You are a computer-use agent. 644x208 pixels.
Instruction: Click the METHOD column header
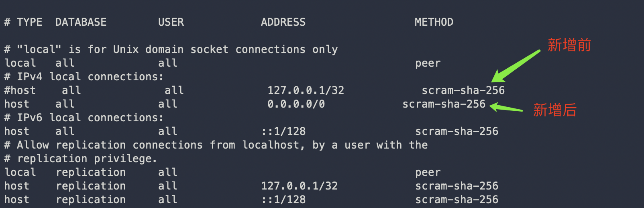pos(434,22)
